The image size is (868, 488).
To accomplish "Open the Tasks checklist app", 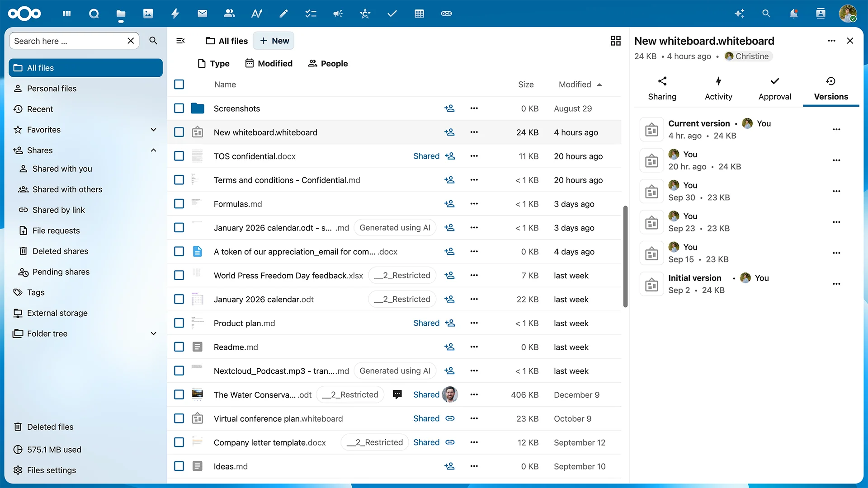I will [311, 14].
